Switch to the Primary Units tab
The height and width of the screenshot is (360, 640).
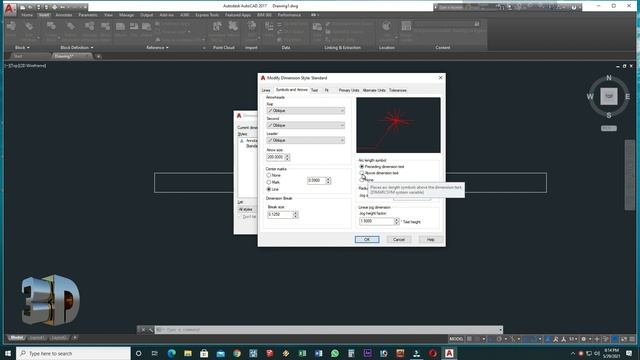[349, 90]
